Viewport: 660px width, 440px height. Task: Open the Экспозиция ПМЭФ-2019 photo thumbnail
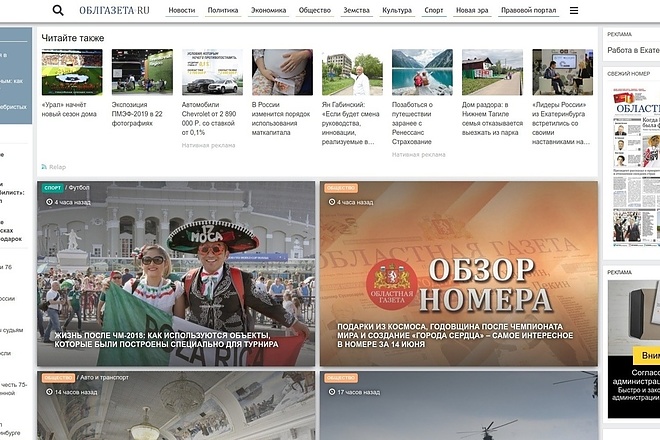(142, 72)
